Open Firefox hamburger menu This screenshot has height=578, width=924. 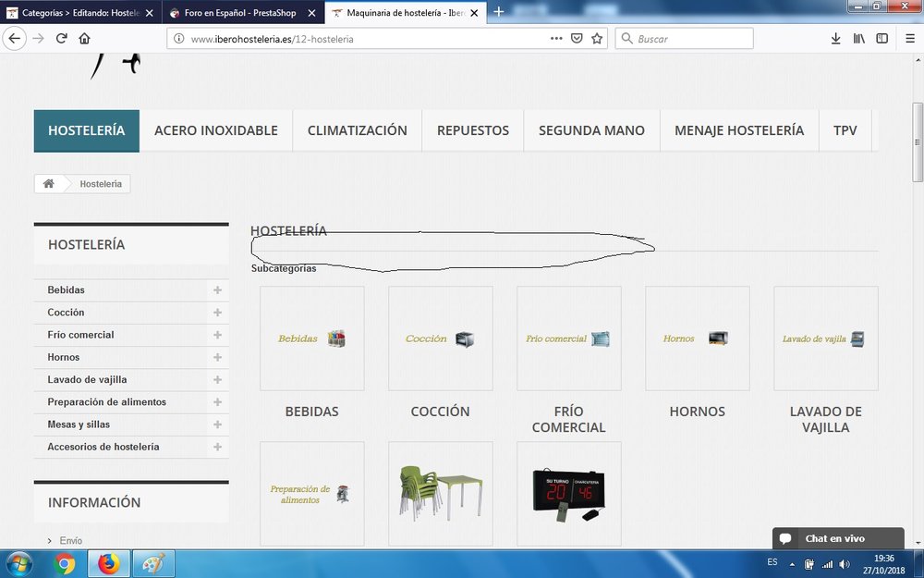point(910,39)
